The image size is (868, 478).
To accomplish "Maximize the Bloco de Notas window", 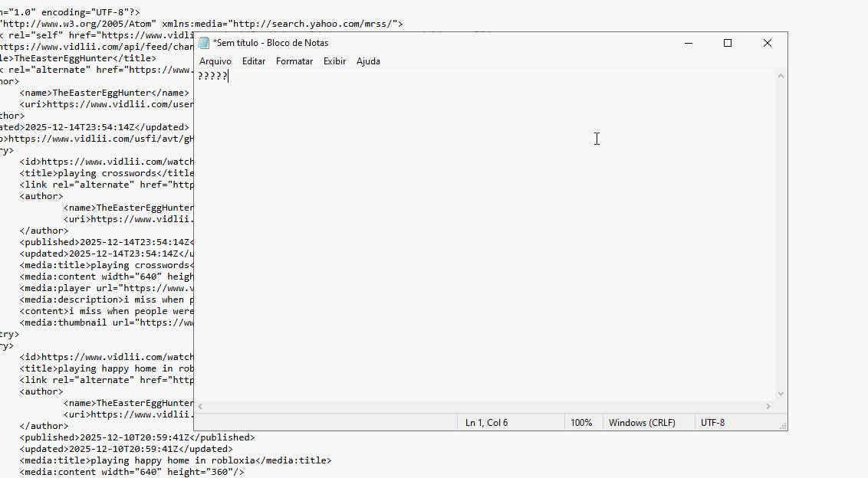I will point(728,43).
